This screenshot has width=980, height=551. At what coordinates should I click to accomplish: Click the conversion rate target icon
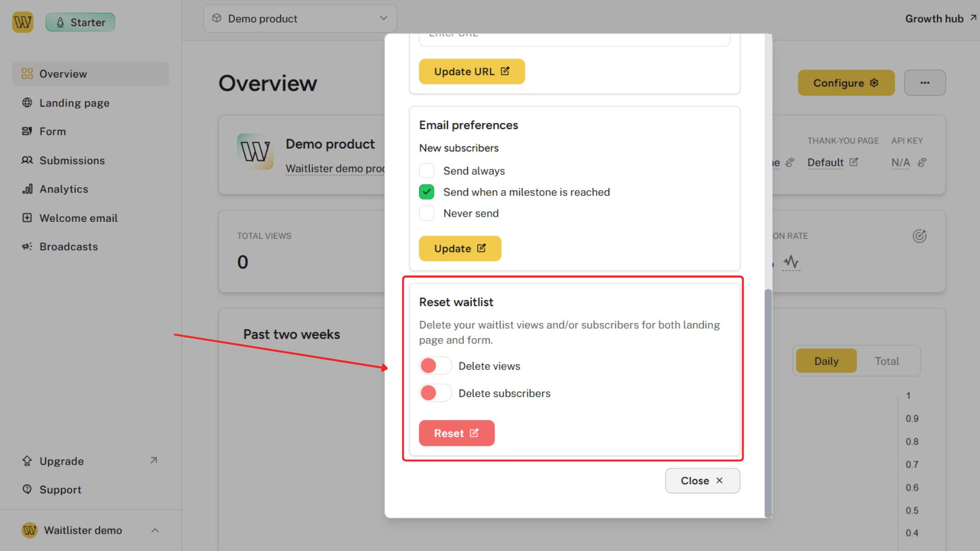919,236
